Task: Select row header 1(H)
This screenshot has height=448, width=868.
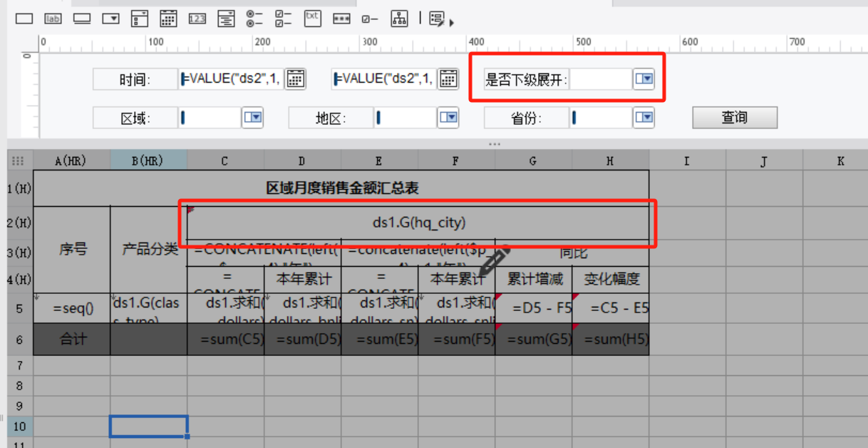Action: coord(20,188)
